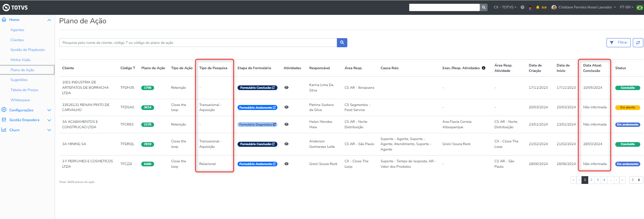Open the help question mark icon

tap(522, 7)
